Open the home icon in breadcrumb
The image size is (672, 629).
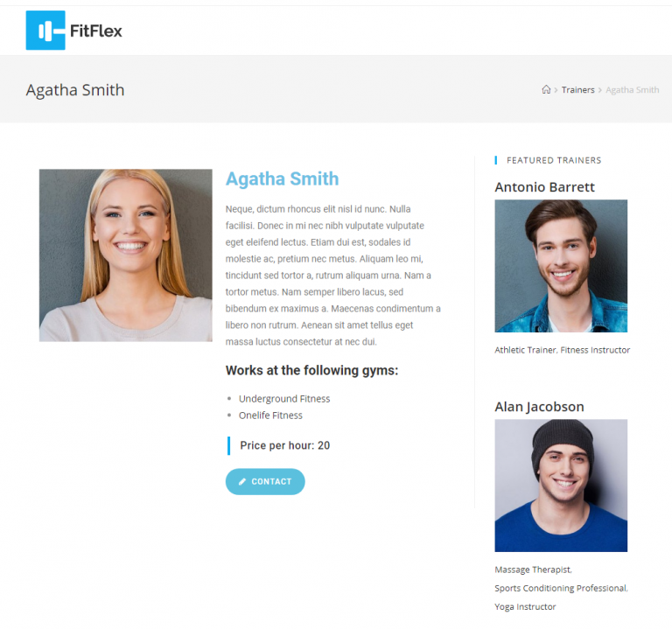[x=546, y=89]
